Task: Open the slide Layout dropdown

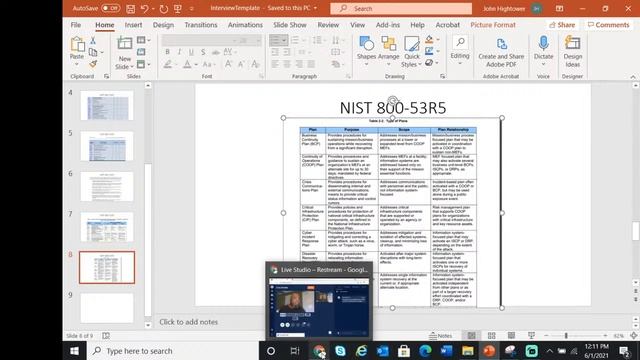Action: pos(143,40)
